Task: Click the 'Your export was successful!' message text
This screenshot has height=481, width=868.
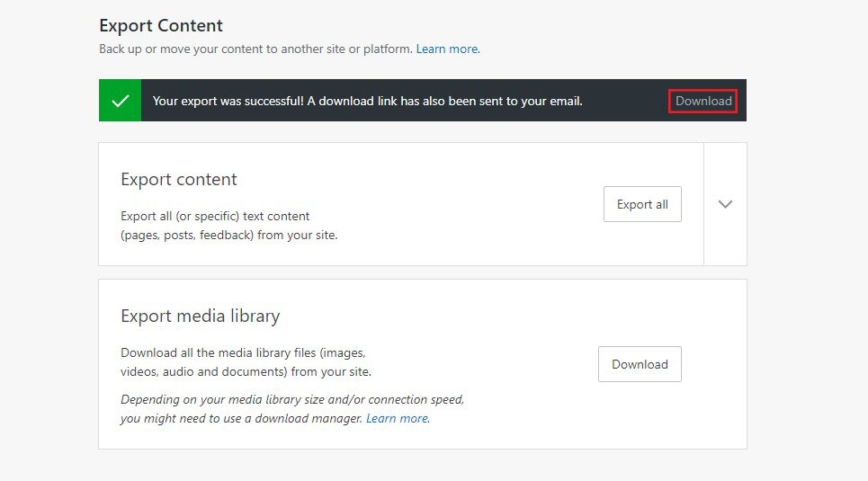Action: [228, 101]
